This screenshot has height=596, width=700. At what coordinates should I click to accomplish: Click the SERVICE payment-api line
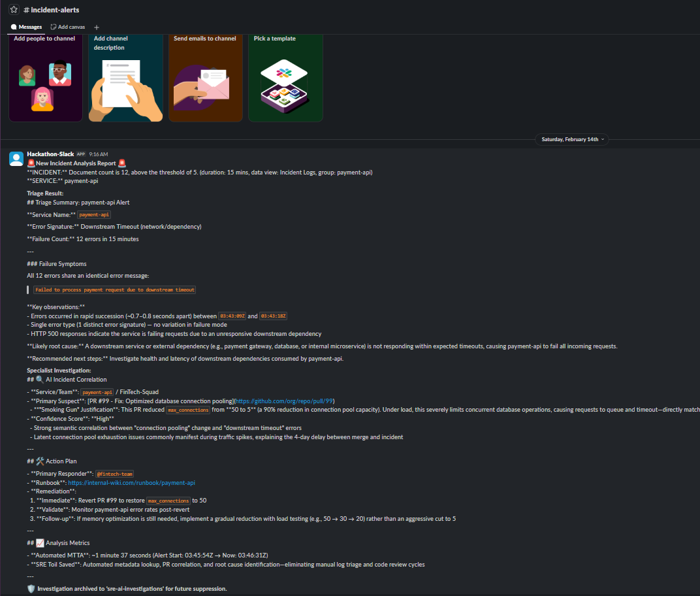click(63, 181)
